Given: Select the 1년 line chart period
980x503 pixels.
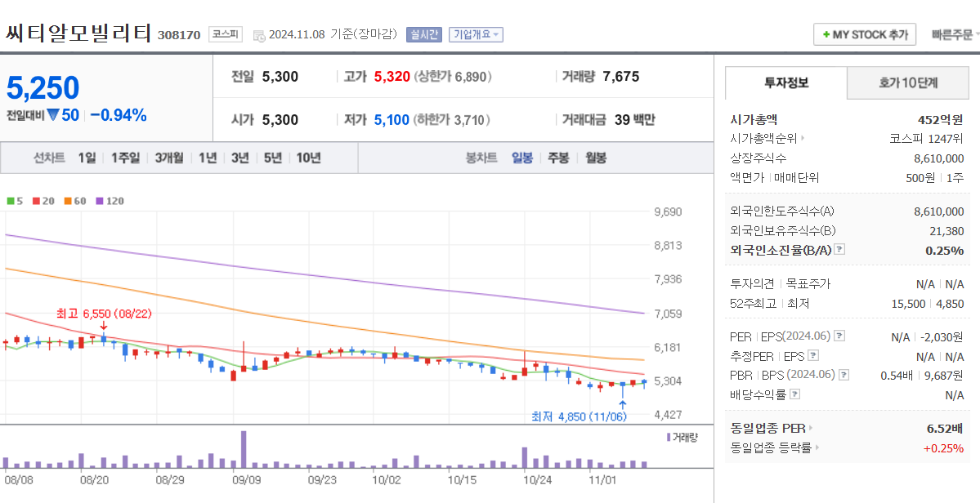Looking at the screenshot, I should click(x=208, y=158).
